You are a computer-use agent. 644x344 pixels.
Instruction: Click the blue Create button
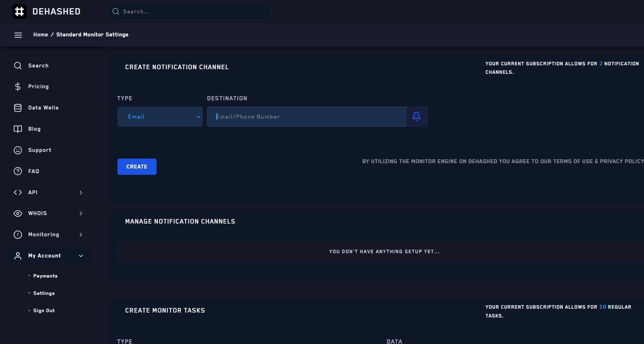pyautogui.click(x=137, y=167)
